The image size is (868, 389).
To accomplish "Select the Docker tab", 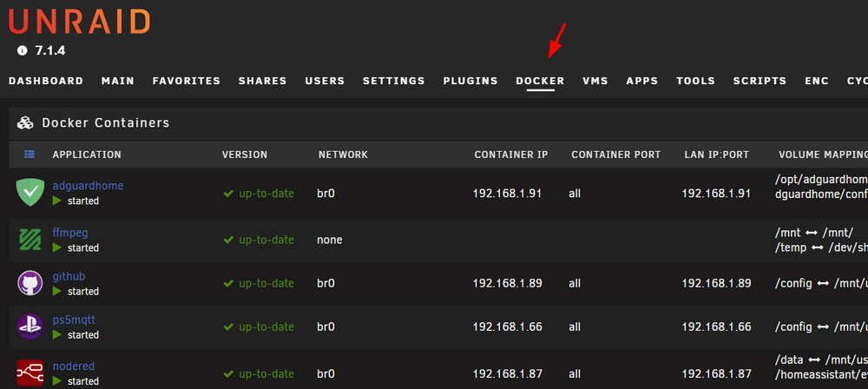I will 540,81.
